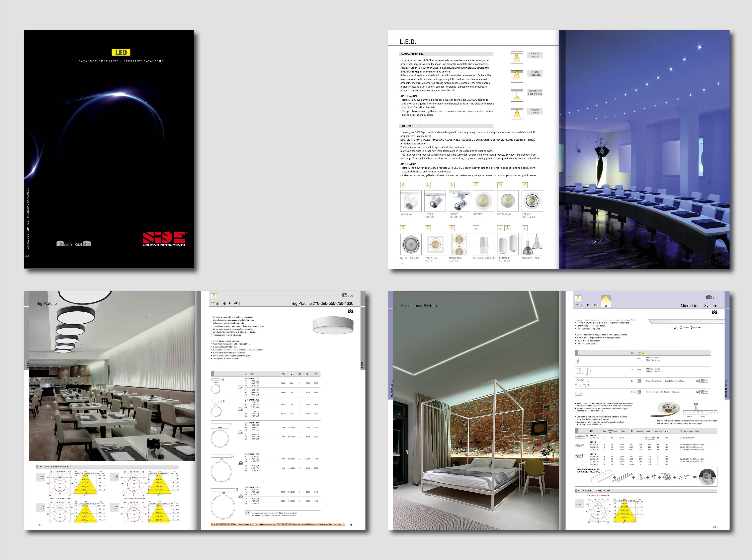752x560 pixels.
Task: Select the NET RANGE MCL - MCL S thumbnail
Action: click(x=508, y=244)
